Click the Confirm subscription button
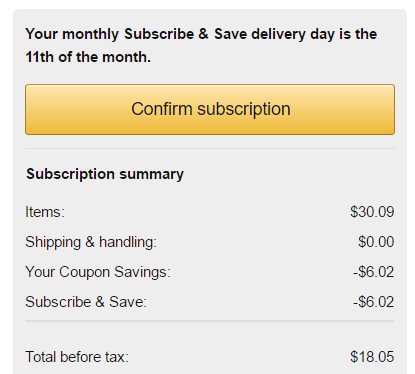The height and width of the screenshot is (374, 415). pyautogui.click(x=210, y=109)
